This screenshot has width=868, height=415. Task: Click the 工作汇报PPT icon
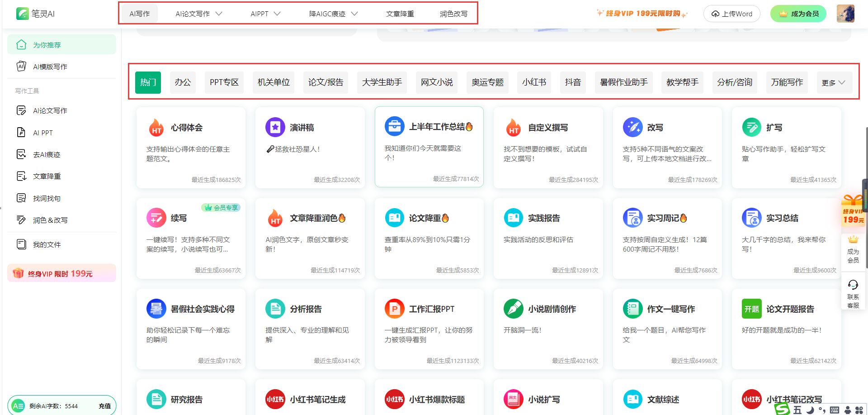tap(394, 309)
